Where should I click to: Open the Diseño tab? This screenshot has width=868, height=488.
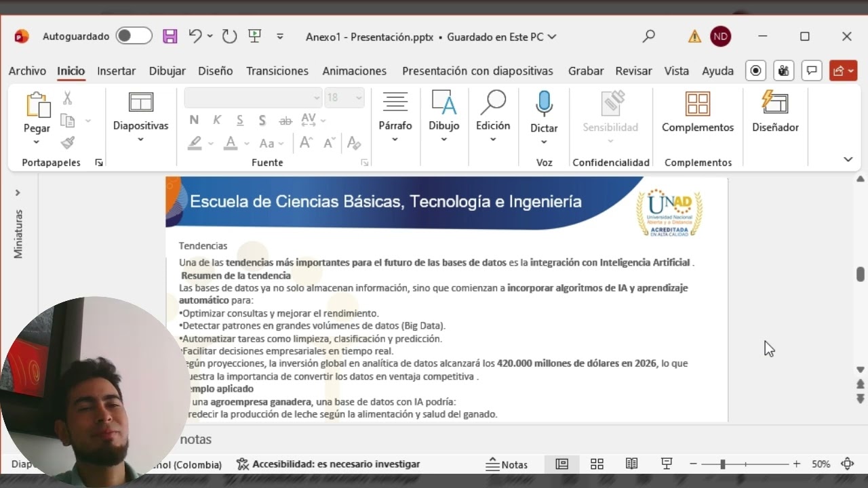click(x=215, y=70)
